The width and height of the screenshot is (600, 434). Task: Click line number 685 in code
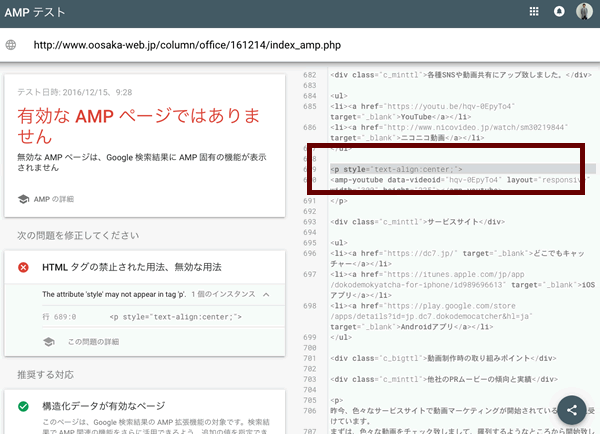pos(310,106)
